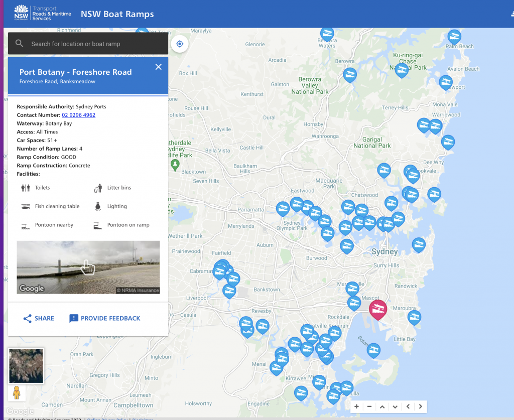
Task: Pan map left with arrow
Action: 408,406
